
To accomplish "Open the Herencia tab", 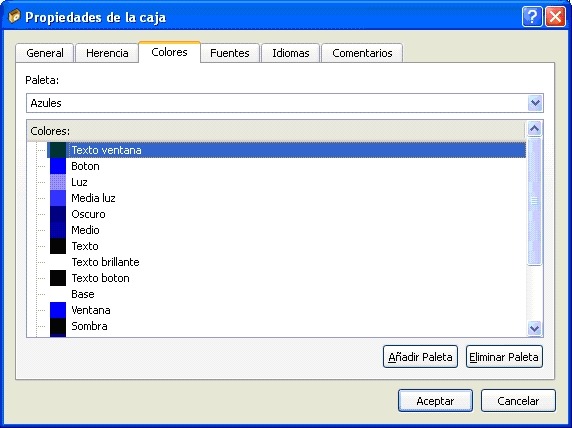I will point(107,53).
